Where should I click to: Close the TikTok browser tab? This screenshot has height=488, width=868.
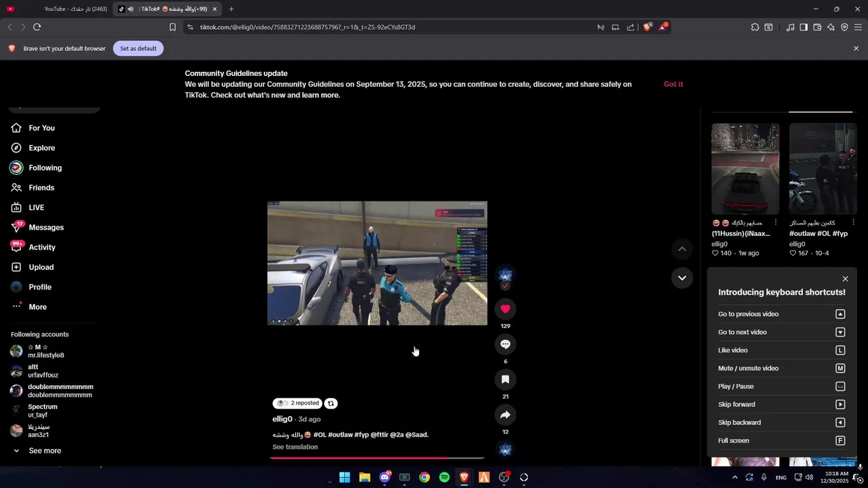coord(215,9)
